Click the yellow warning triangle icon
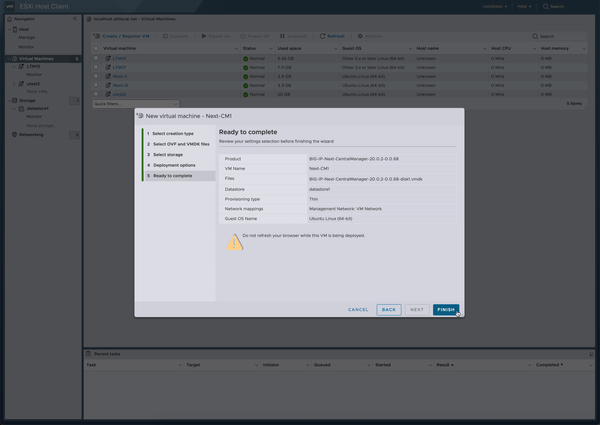Screen dimensions: 600x425 pyautogui.click(x=235, y=241)
